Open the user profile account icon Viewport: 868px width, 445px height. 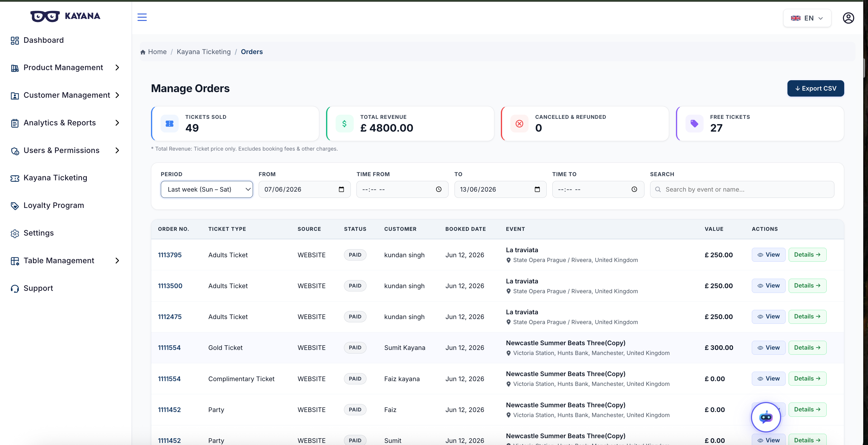(848, 18)
